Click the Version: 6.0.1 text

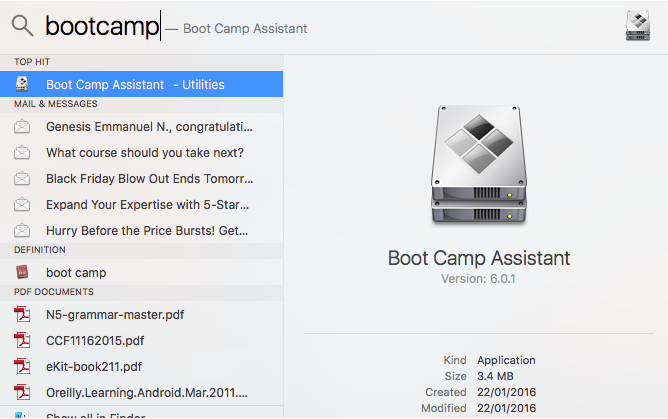coord(478,279)
